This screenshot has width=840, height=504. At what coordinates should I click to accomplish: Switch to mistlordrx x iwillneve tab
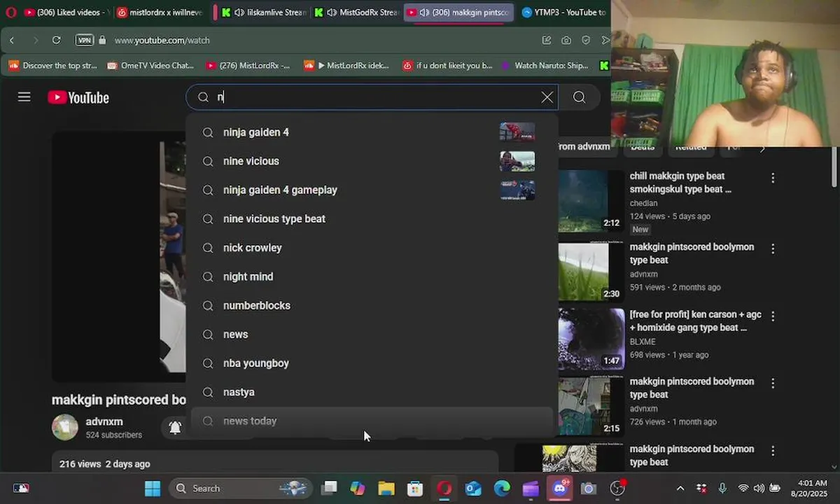pos(160,13)
